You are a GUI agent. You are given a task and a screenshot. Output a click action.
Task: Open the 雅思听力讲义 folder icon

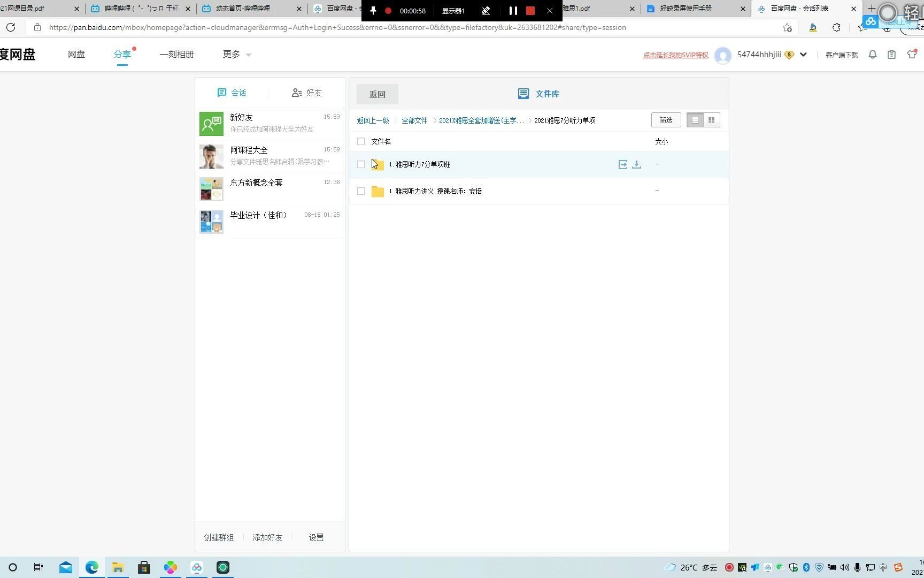tap(378, 191)
